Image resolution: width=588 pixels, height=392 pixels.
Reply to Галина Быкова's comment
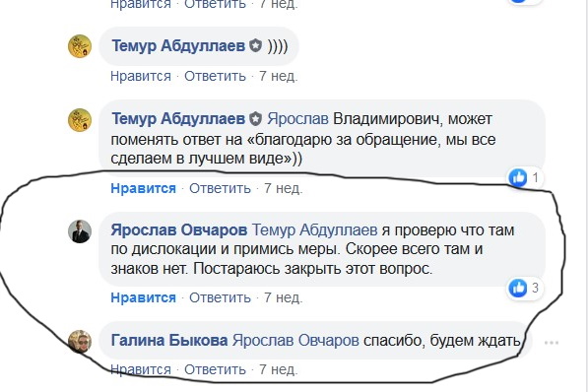[215, 370]
